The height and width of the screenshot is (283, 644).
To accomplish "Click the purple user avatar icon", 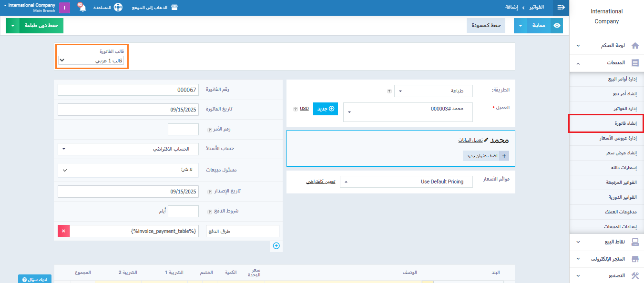I will (64, 8).
